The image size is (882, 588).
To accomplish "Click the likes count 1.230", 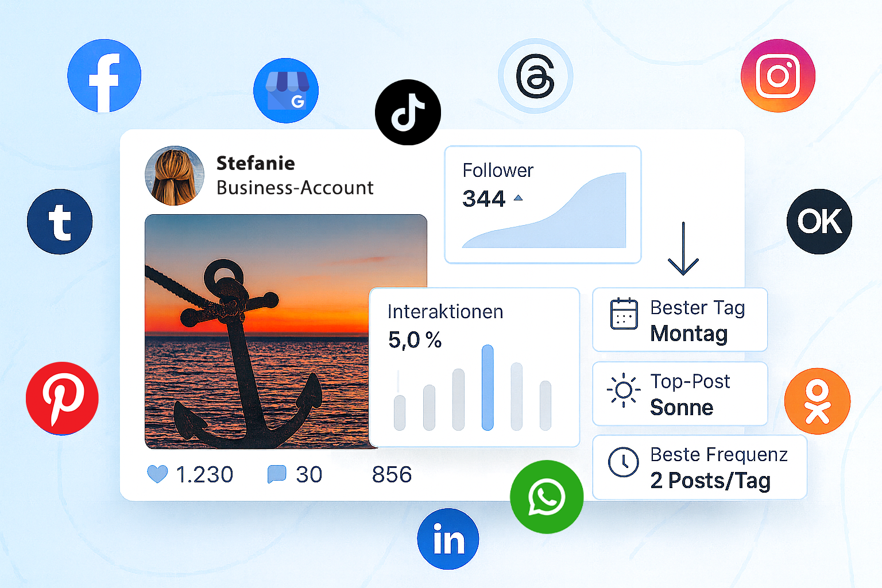I will pos(204,475).
